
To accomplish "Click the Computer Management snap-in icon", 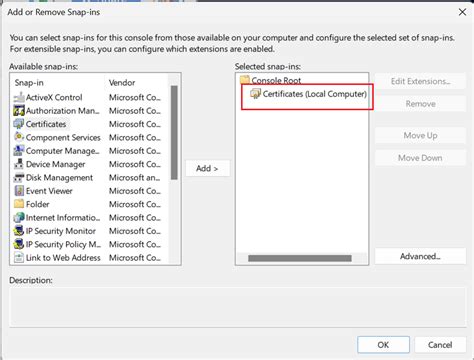I will pos(19,151).
